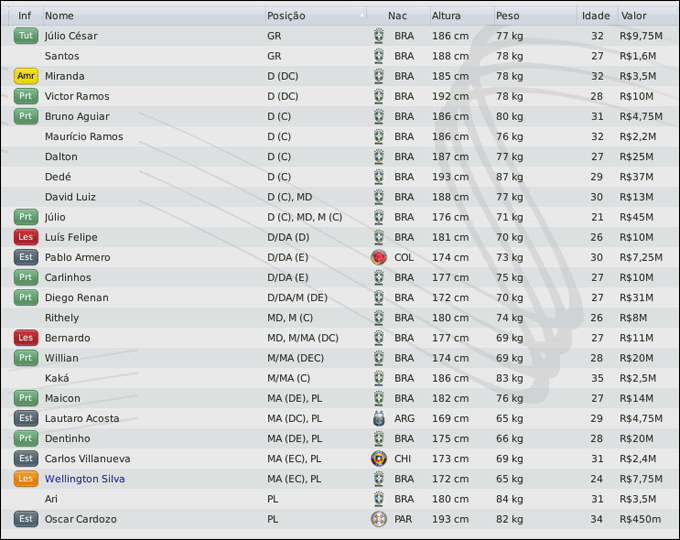This screenshot has width=680, height=540.
Task: Sort the squad by the Valor column
Action: pos(634,16)
